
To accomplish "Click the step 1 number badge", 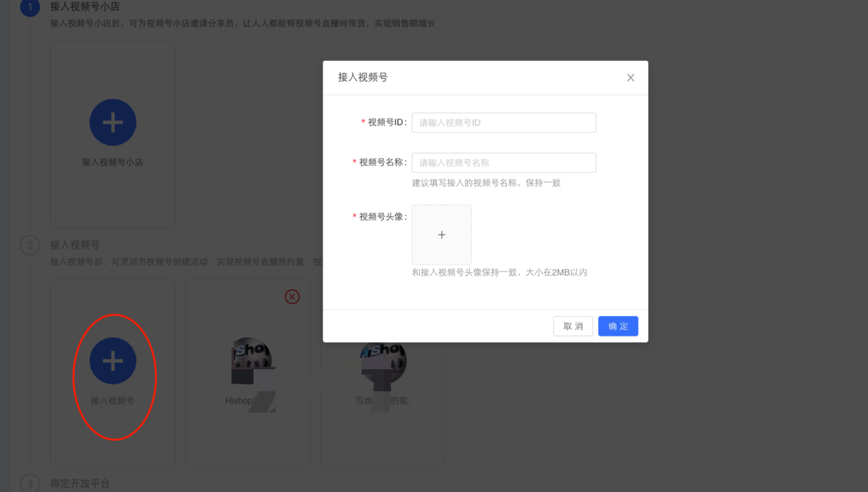I will coord(30,7).
